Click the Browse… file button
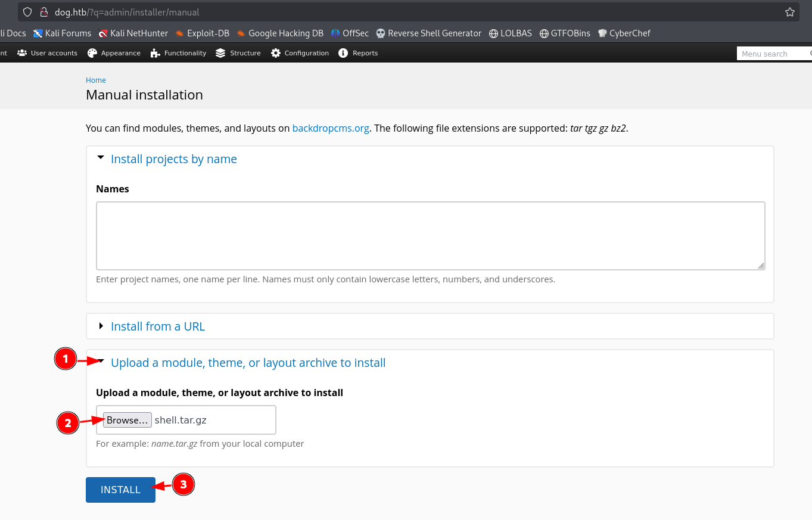Viewport: 812px width, 520px height. [x=127, y=420]
